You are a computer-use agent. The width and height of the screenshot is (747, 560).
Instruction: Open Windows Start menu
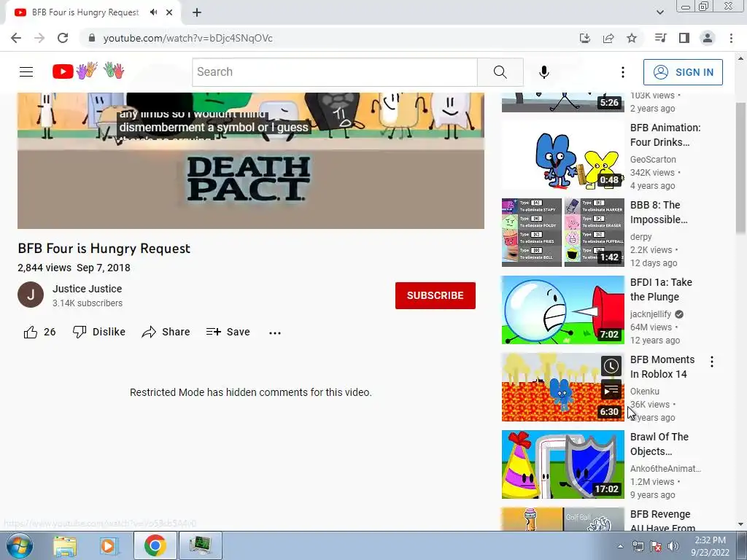[18, 545]
